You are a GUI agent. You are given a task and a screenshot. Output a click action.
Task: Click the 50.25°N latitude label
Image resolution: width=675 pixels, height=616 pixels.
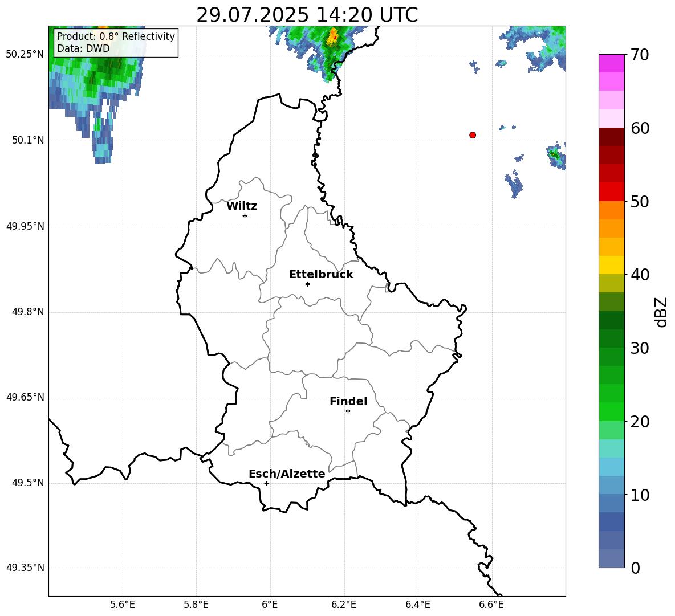(25, 55)
